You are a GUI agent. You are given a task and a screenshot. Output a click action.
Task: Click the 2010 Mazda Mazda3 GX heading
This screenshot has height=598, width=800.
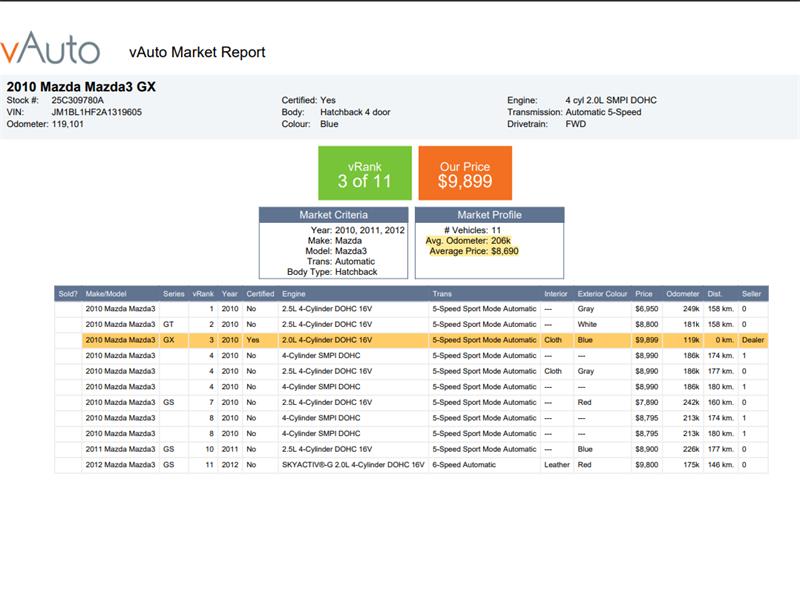tap(81, 87)
